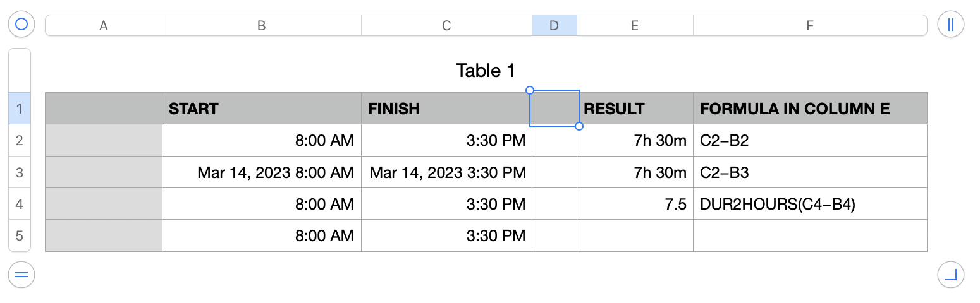Click the add row handle

tap(21, 275)
